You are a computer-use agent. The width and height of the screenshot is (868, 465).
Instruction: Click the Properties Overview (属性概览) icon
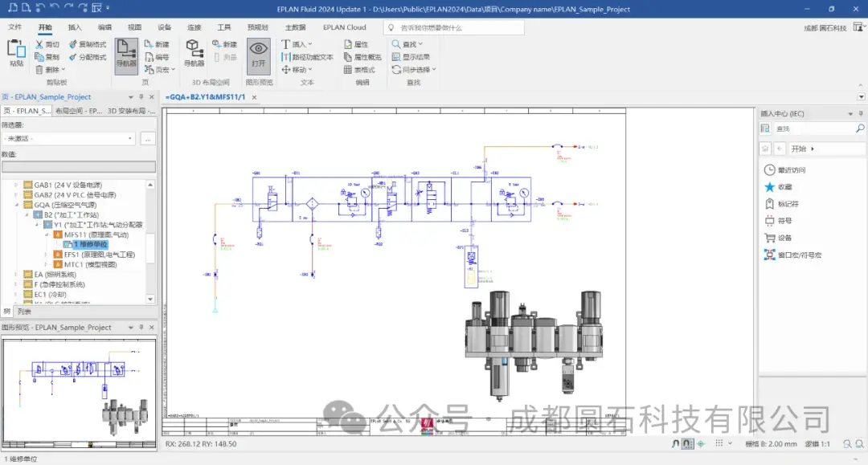pos(348,57)
